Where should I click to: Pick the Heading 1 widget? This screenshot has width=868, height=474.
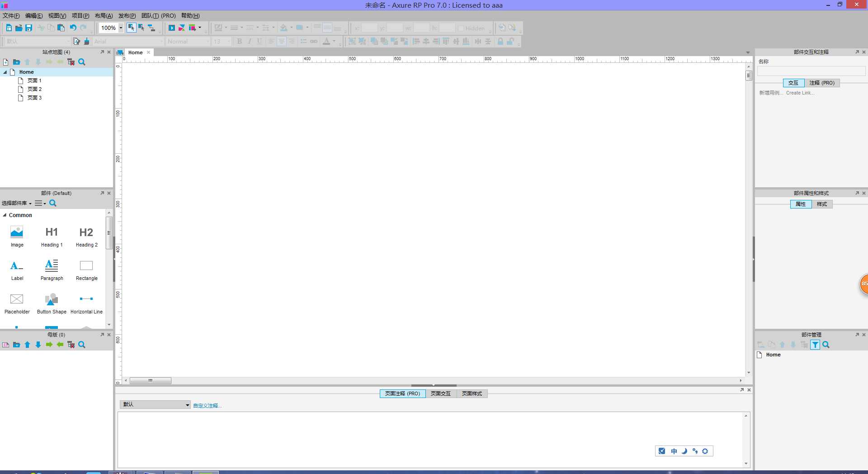coord(52,237)
